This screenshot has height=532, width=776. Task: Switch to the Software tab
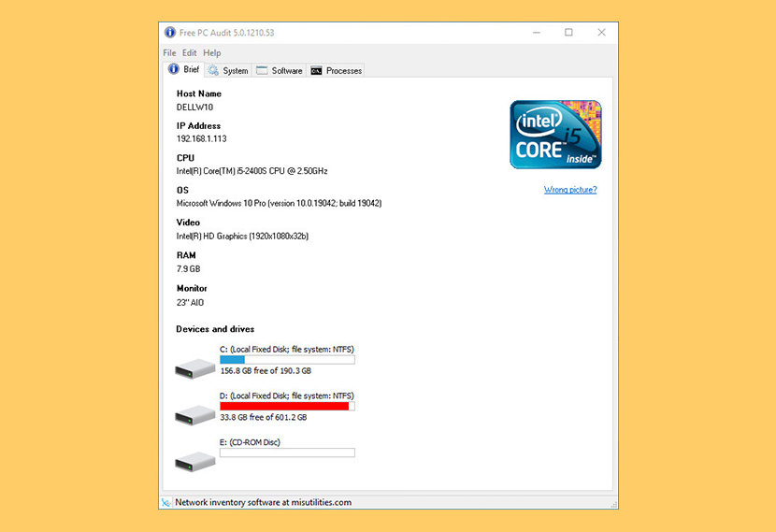pos(280,71)
